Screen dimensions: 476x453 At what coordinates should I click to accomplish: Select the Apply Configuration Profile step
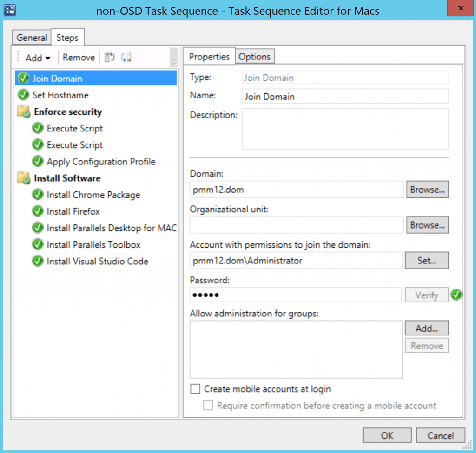101,161
